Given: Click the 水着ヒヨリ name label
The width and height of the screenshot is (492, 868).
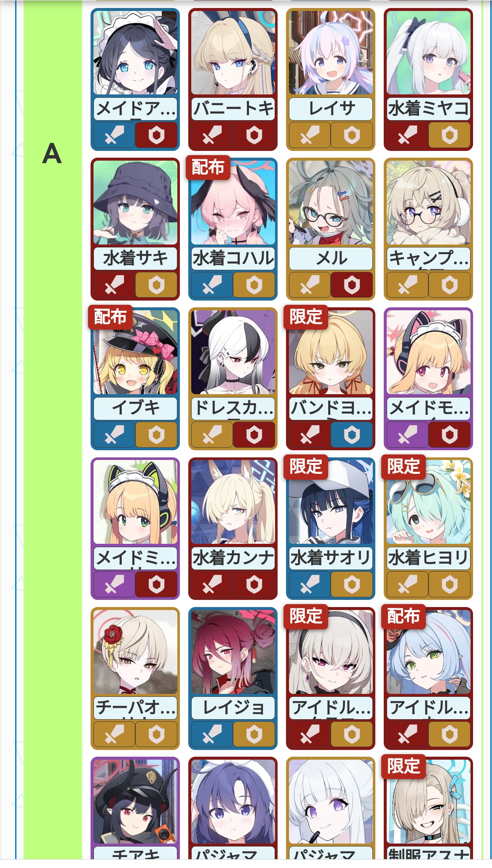Looking at the screenshot, I should [x=428, y=558].
